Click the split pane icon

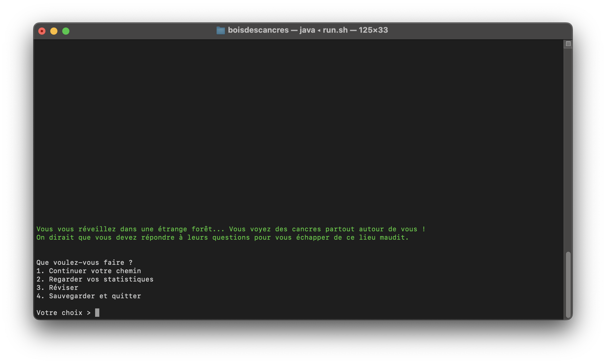[x=568, y=44]
